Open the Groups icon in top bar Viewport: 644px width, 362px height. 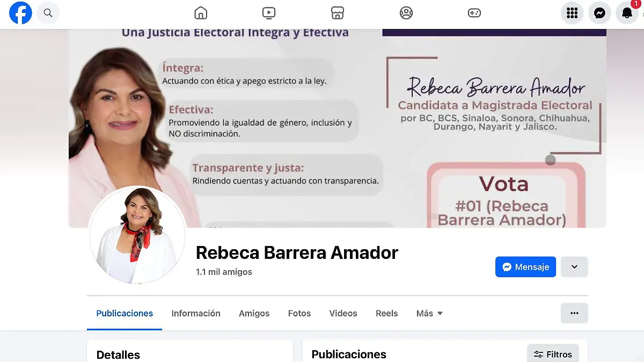coord(406,13)
